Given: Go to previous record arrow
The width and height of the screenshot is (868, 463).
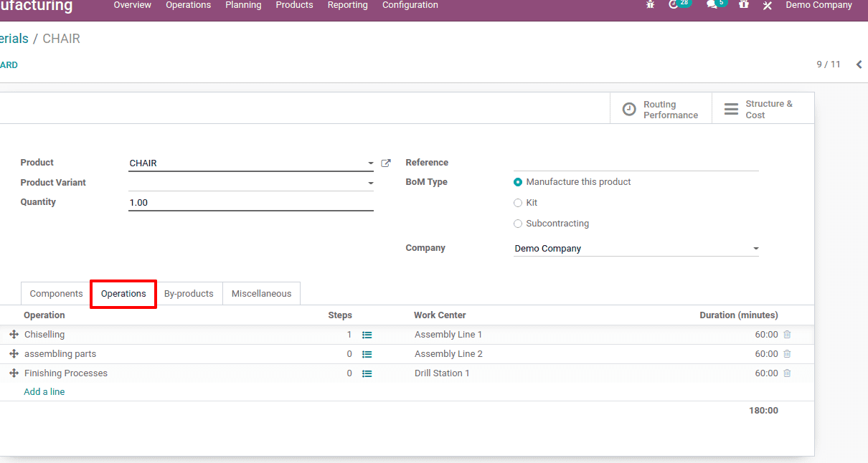Looking at the screenshot, I should 859,65.
